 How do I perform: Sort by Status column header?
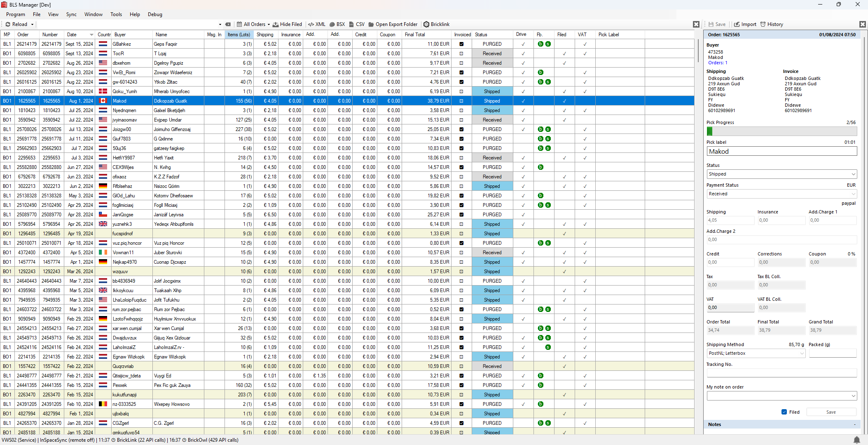tap(492, 35)
